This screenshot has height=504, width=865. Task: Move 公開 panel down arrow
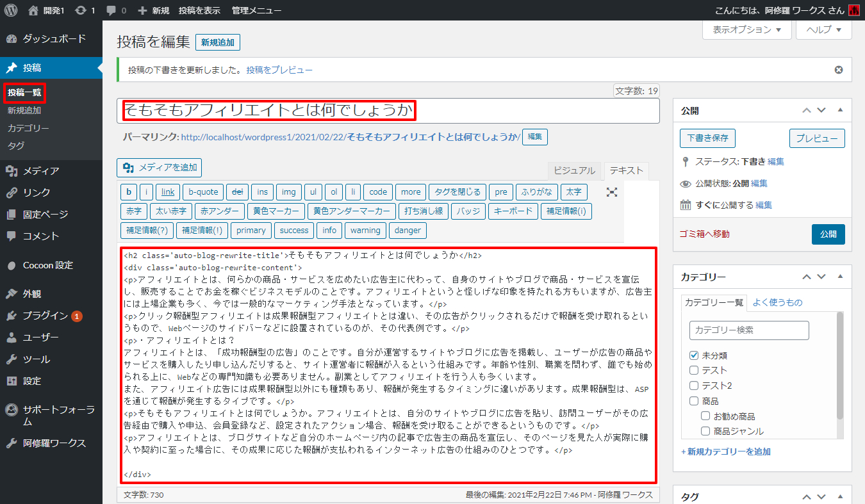821,110
